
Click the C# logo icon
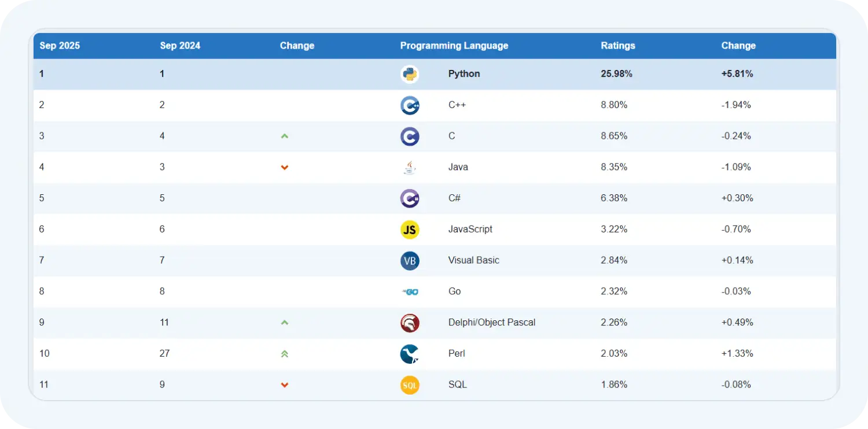(410, 198)
